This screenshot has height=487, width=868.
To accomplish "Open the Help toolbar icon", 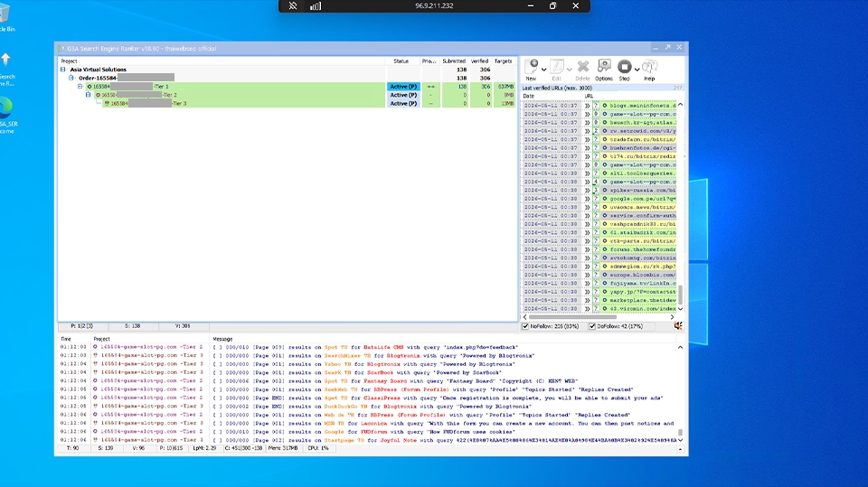I will point(649,67).
